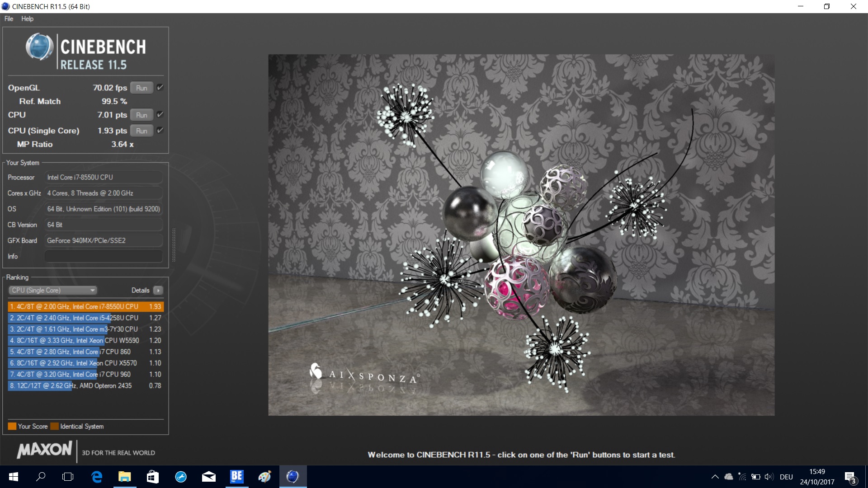Open Cinebench from the taskbar
The image size is (868, 488).
tap(292, 477)
